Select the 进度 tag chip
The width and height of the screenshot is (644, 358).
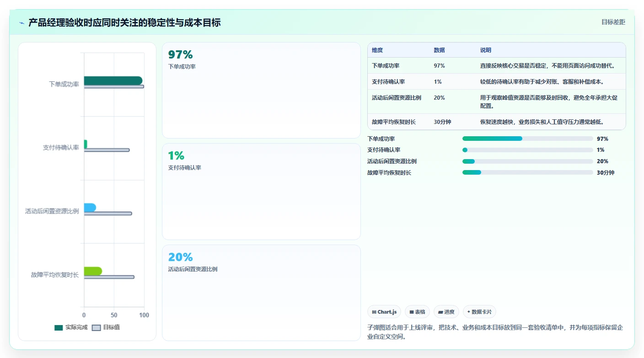pyautogui.click(x=446, y=312)
